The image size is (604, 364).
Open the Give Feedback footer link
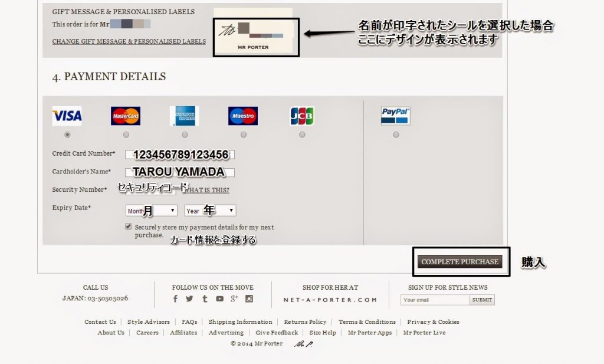277,332
